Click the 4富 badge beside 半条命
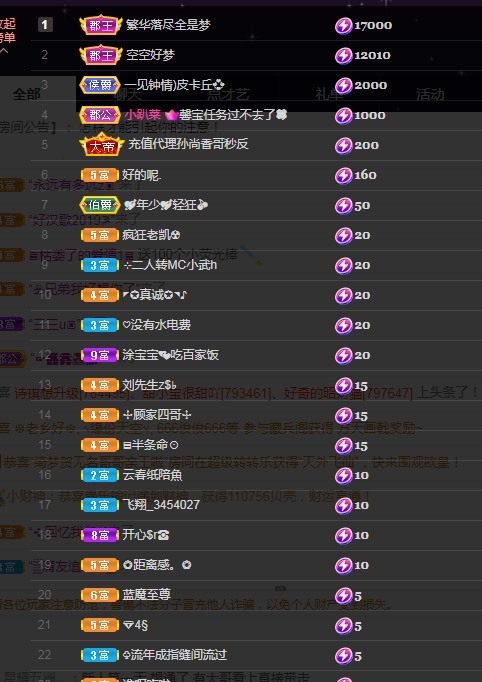The image size is (482, 682). pos(100,445)
